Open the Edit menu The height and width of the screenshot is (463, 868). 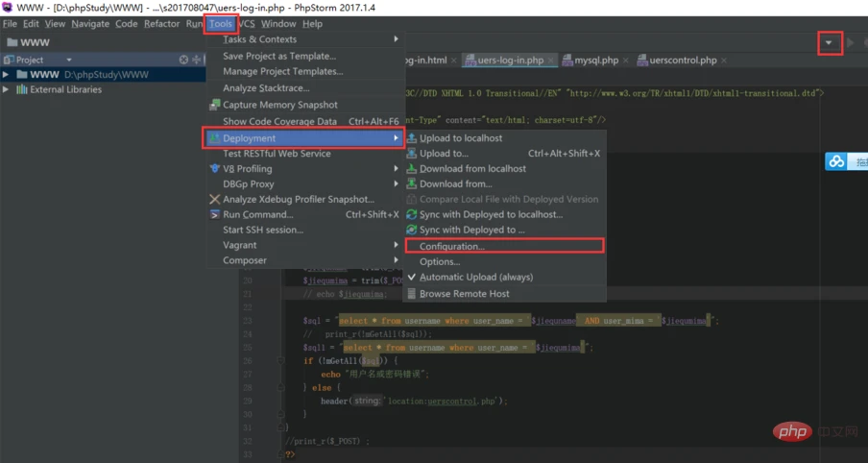point(31,24)
